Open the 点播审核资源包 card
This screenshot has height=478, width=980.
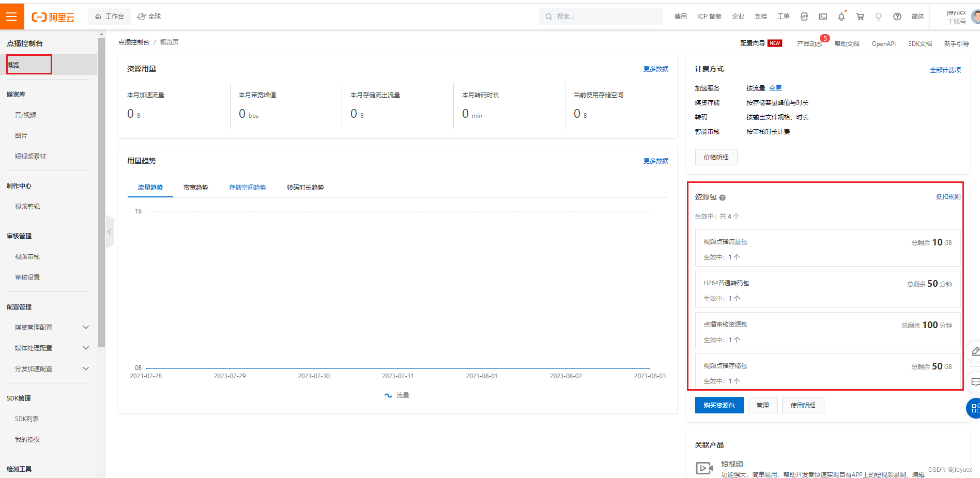pos(828,331)
